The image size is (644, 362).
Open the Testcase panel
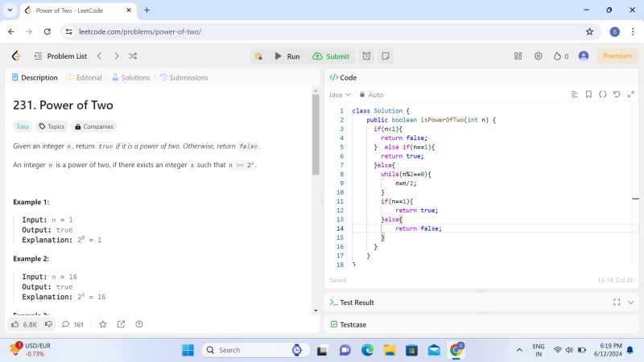349,325
